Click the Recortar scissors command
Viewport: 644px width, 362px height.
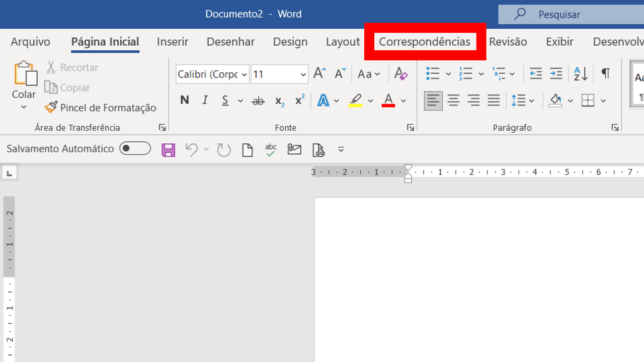(72, 67)
